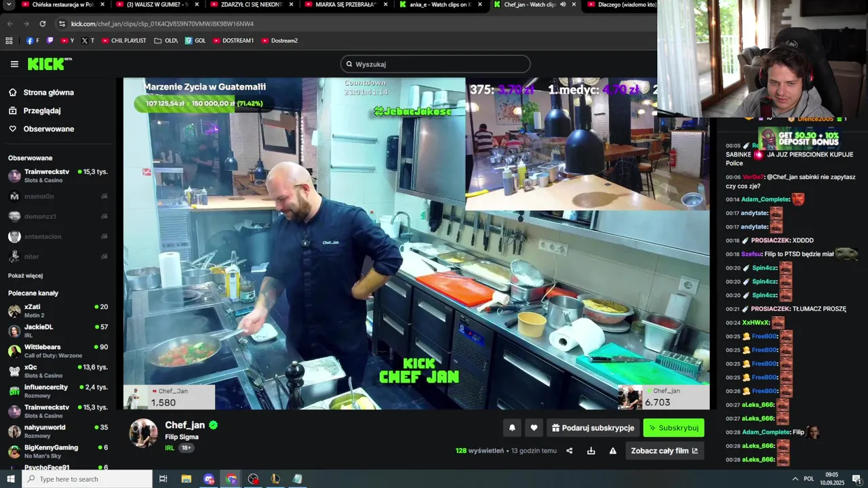Mute audio on the Chef_jan tab
The height and width of the screenshot is (488, 868).
click(x=563, y=5)
